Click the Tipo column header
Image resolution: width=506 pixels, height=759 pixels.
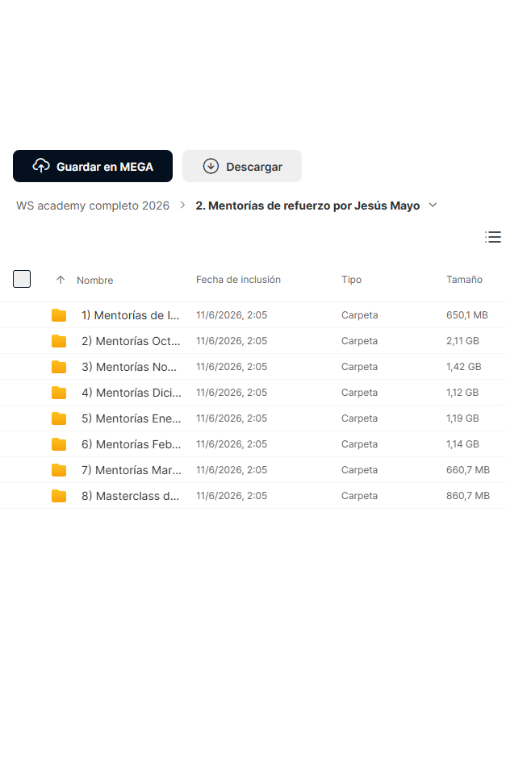(351, 279)
